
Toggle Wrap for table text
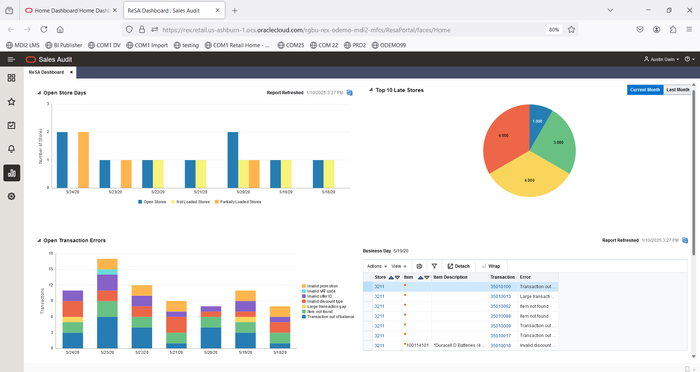(x=491, y=266)
